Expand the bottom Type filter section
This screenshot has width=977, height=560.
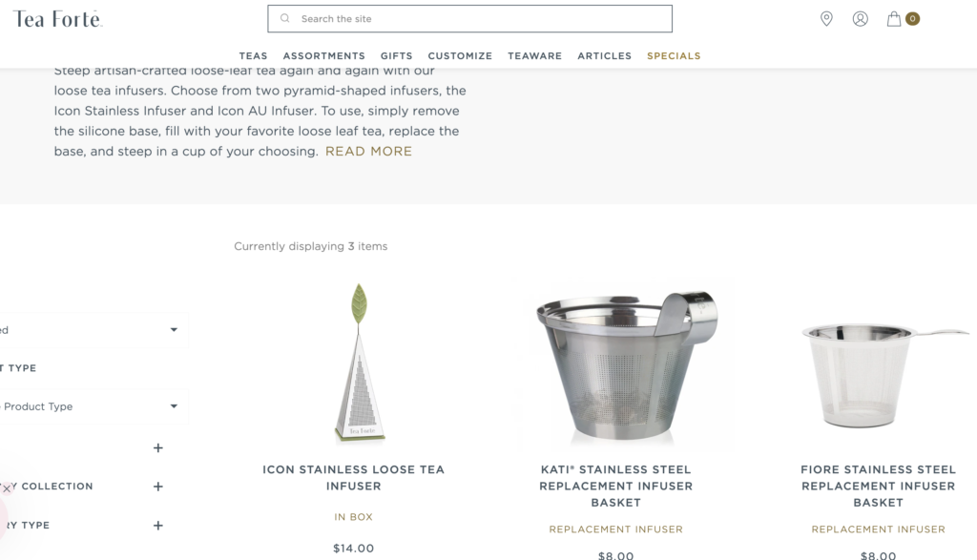[158, 526]
